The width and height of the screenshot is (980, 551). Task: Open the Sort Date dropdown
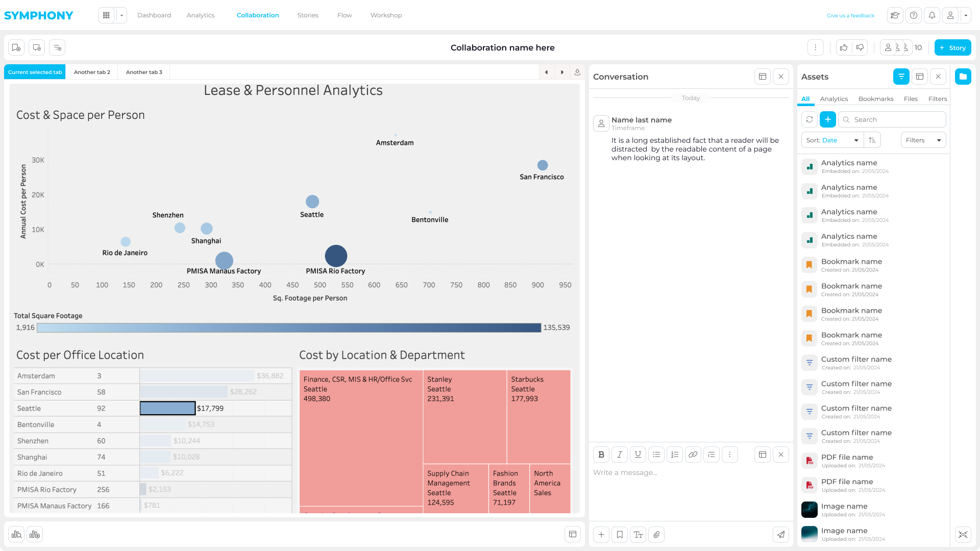(832, 140)
